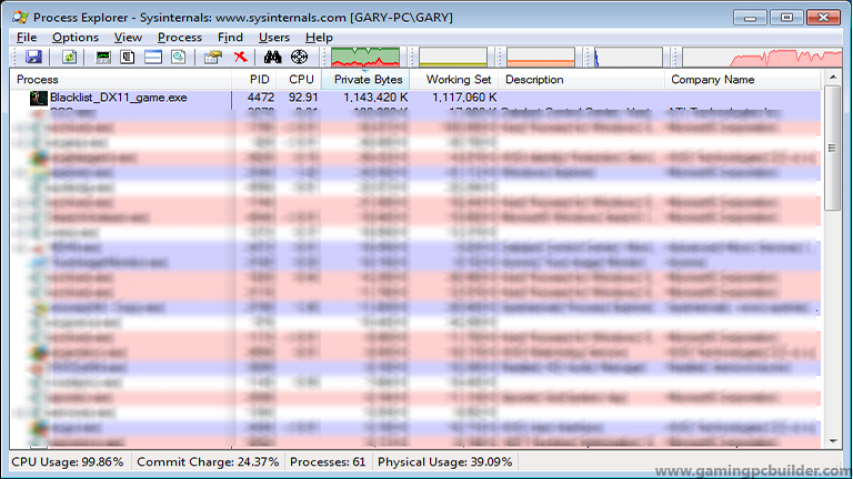Image resolution: width=853 pixels, height=479 pixels.
Task: Open the process Properties toolbar icon
Action: click(213, 57)
